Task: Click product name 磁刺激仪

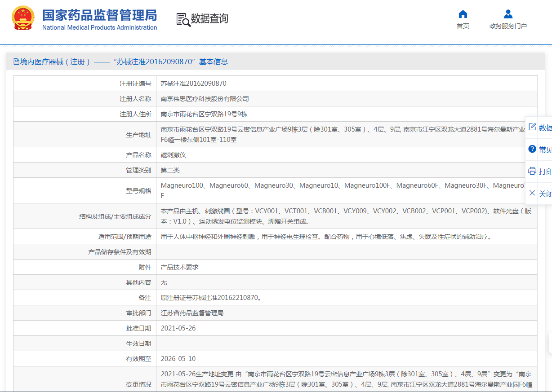Action: tap(174, 155)
